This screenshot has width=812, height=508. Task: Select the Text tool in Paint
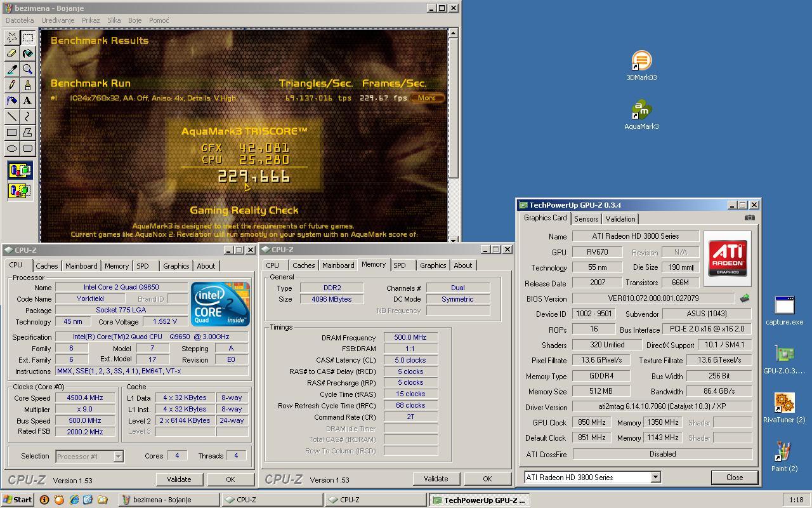click(x=28, y=100)
